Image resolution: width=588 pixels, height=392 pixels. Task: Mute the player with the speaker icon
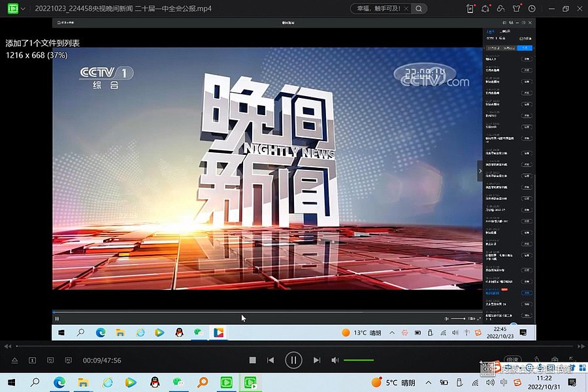click(x=335, y=360)
